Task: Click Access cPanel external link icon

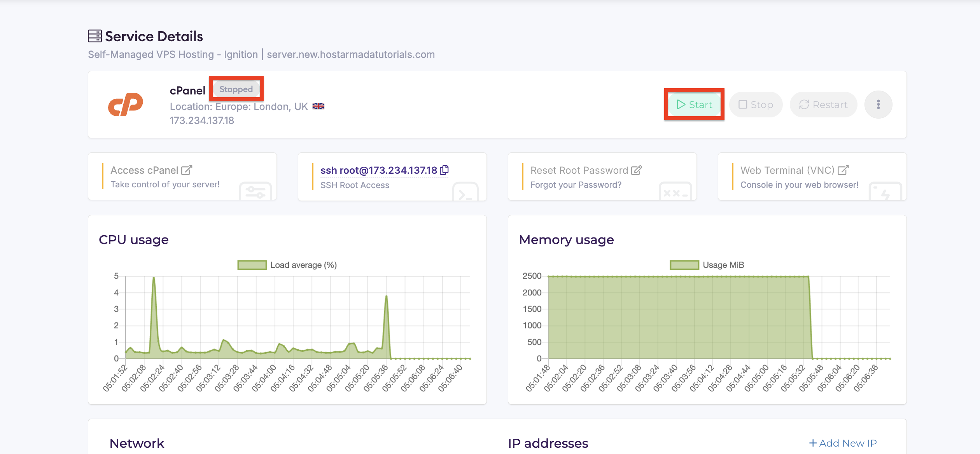Action: click(187, 170)
